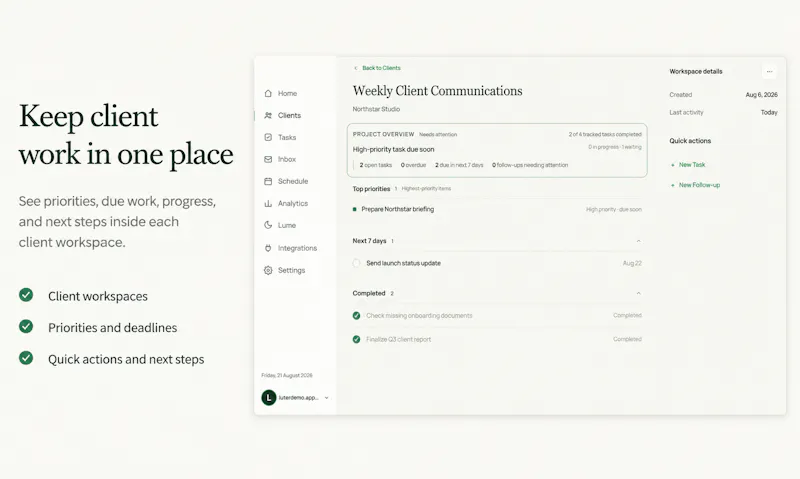Click the New Follow-up quick action
This screenshot has width=800, height=479.
coord(699,185)
